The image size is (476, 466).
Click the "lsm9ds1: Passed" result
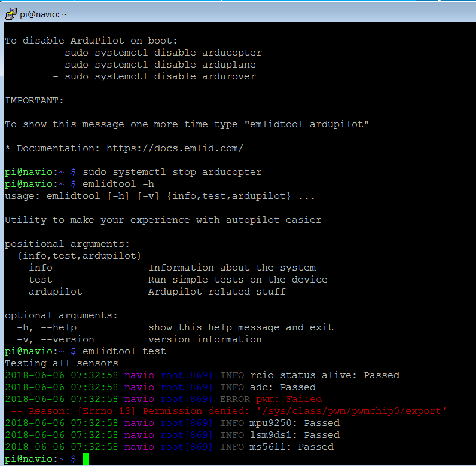(x=294, y=435)
